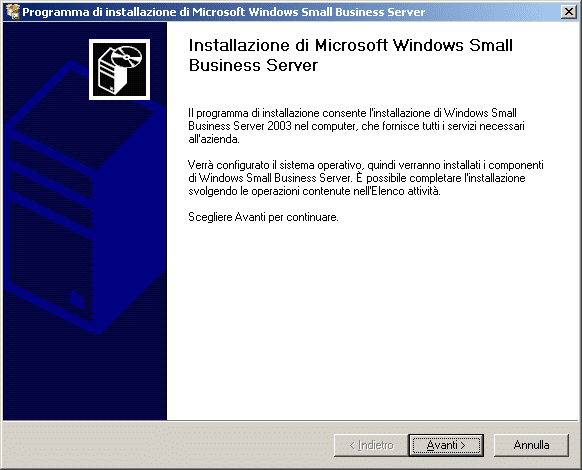This screenshot has height=470, width=582.
Task: Click the paragraph starting Il programma di installazione
Action: [356, 126]
